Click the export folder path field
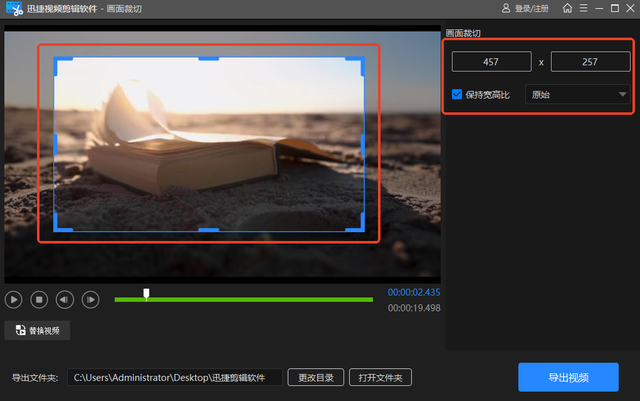The width and height of the screenshot is (640, 401). pos(175,377)
